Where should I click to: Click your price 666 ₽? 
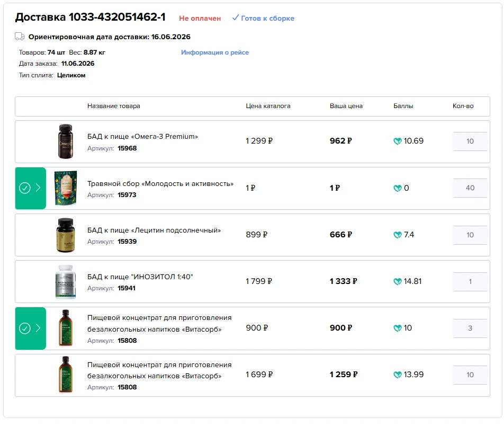(341, 234)
